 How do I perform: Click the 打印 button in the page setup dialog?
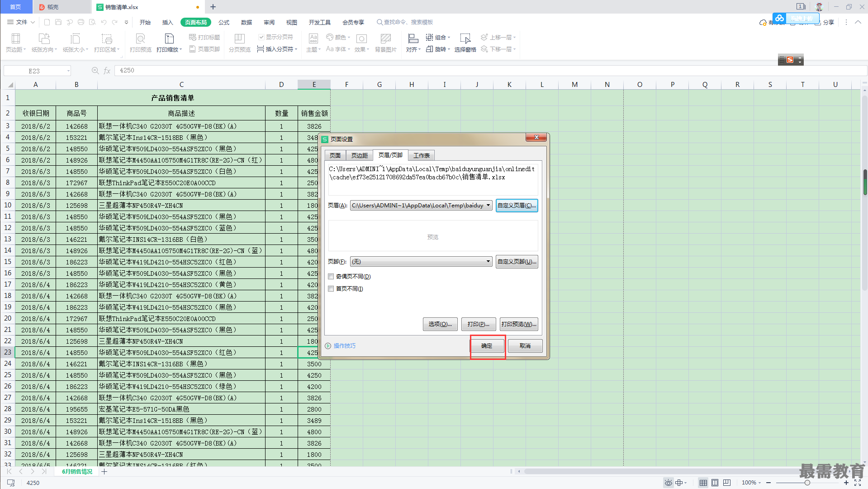[x=479, y=324]
